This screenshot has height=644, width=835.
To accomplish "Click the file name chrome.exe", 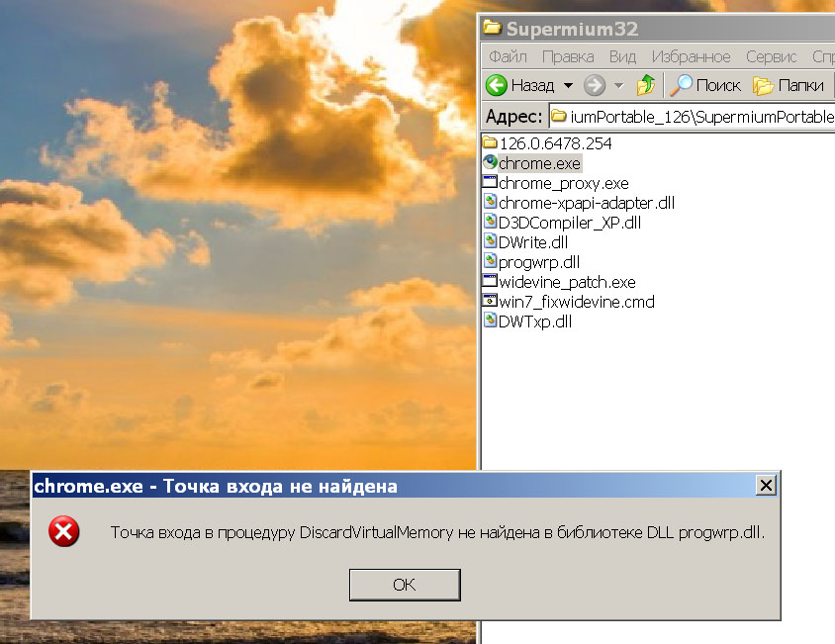I will (x=539, y=163).
